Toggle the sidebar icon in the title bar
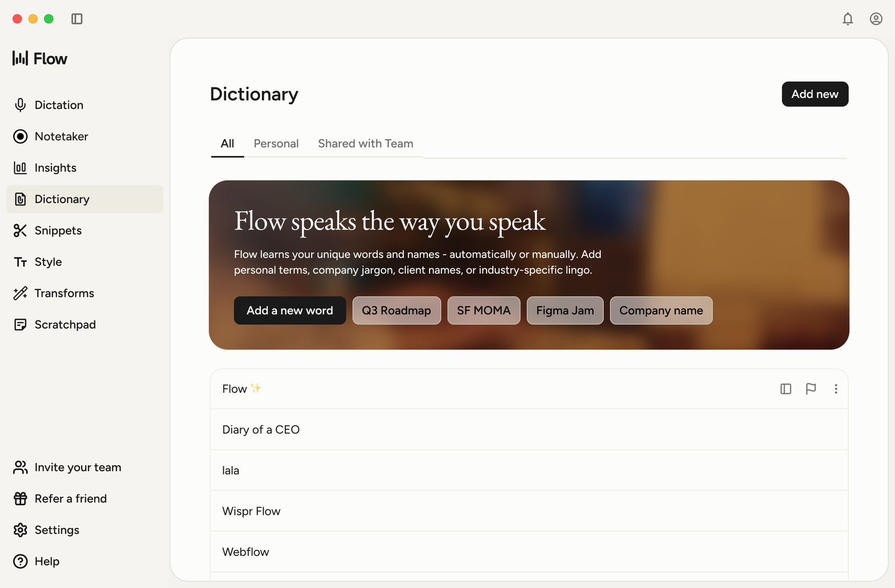This screenshot has height=588, width=895. 77,19
